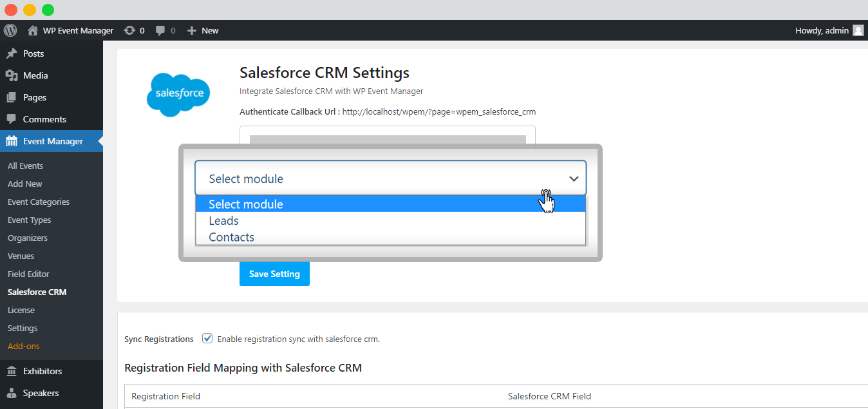
Task: Disable registration sync with salesforce checkbox
Action: click(x=207, y=338)
